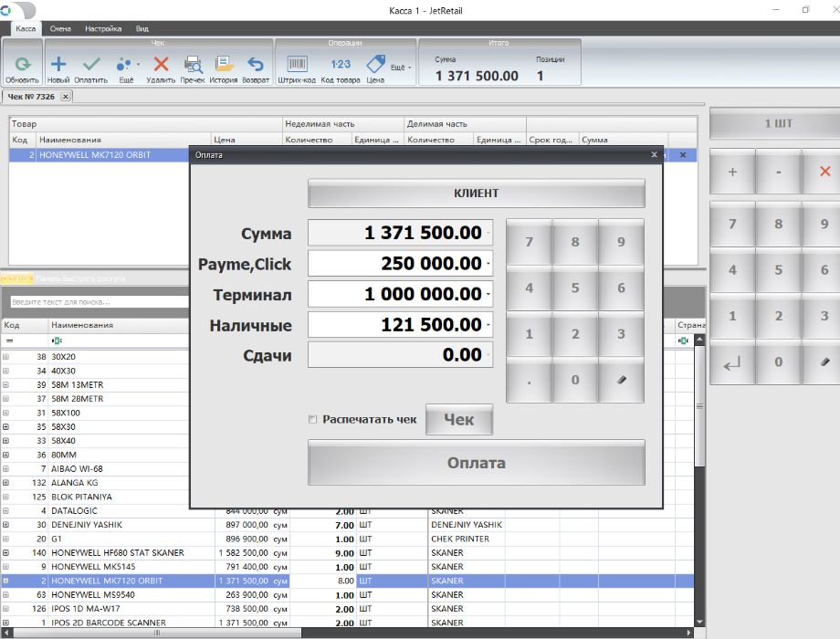Click the Оплатить checkmark icon
840x639 pixels.
coord(91,64)
